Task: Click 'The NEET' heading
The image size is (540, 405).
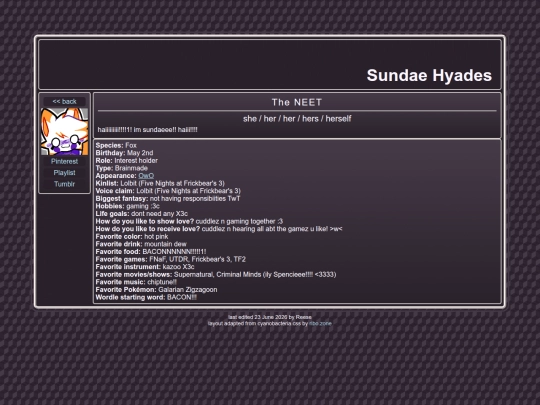Action: click(x=297, y=102)
